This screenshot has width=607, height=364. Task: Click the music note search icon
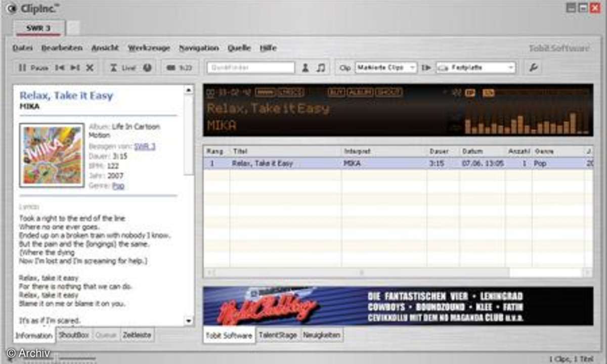(x=321, y=68)
